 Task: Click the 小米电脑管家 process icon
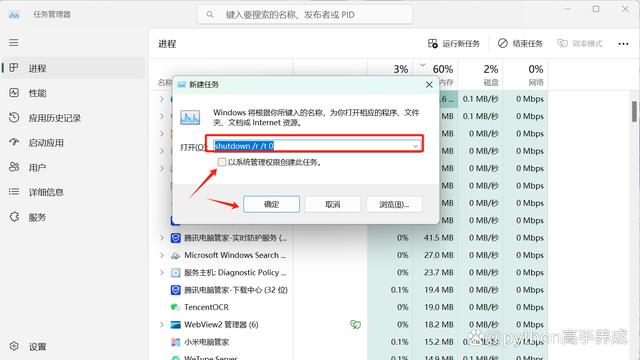(176, 342)
